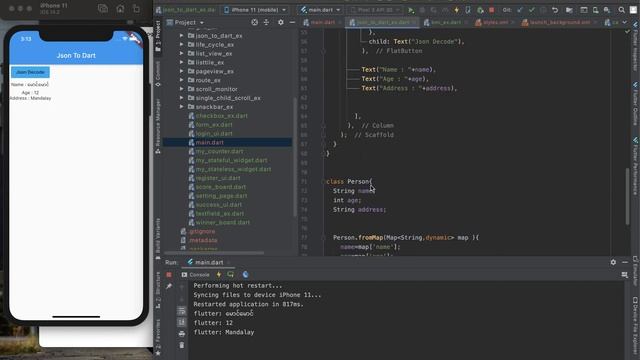
Task: Click 'class Person{' line in editor
Action: point(349,181)
